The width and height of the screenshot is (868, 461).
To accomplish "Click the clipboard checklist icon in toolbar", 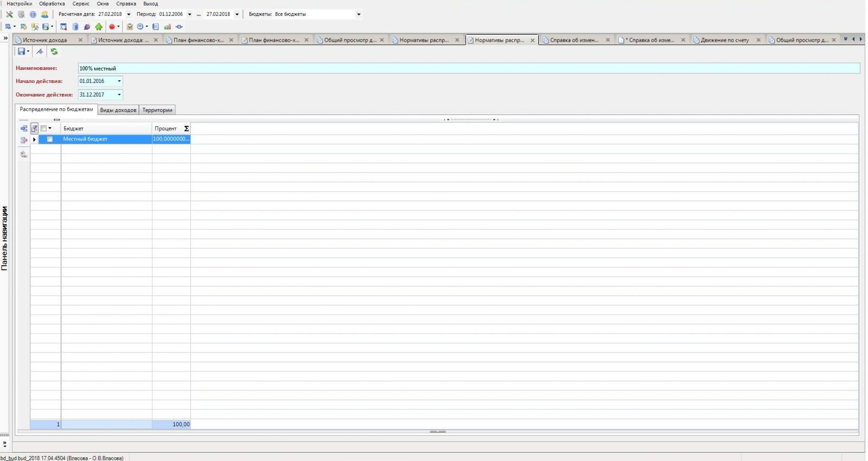I will [x=130, y=27].
